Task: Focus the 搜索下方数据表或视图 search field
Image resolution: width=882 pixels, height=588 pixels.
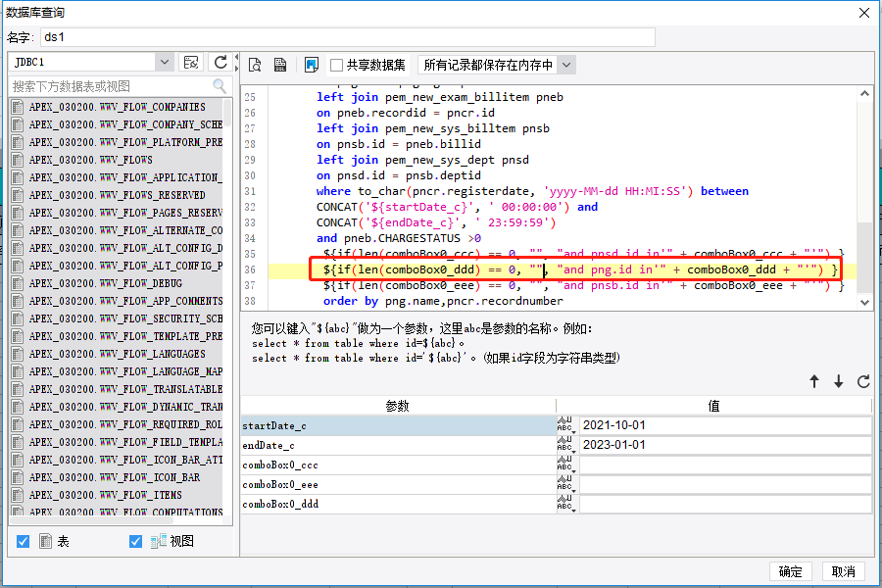Action: click(112, 86)
